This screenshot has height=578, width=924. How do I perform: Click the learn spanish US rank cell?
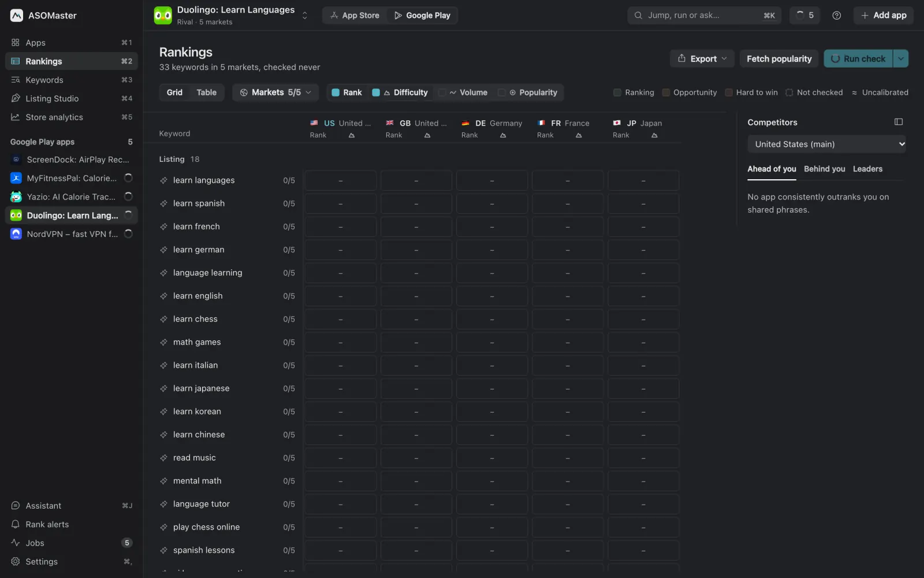pos(341,203)
